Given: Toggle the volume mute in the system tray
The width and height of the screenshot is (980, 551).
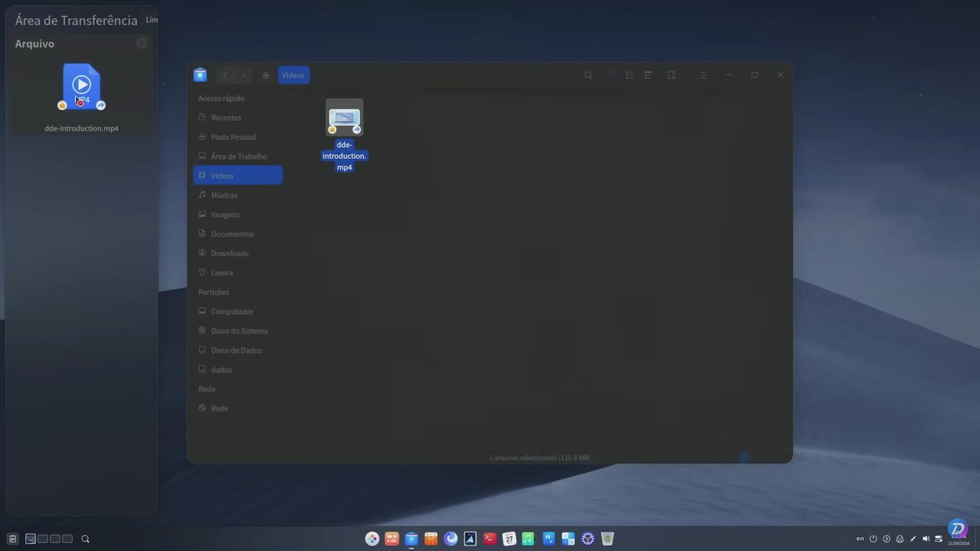Looking at the screenshot, I should [x=926, y=539].
